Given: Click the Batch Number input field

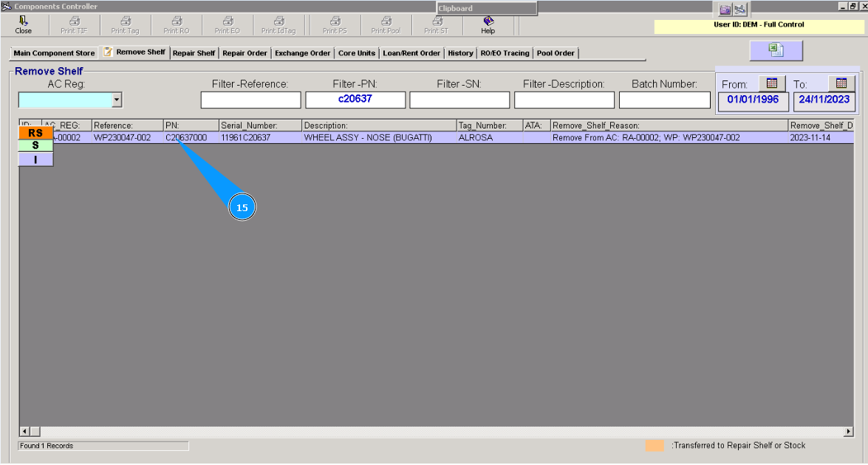Looking at the screenshot, I should tap(664, 100).
